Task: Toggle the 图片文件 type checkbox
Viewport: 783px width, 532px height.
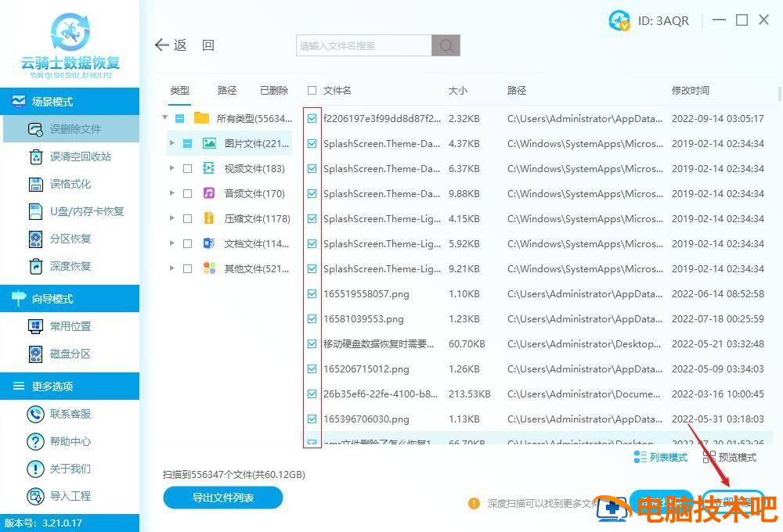Action: (x=188, y=144)
